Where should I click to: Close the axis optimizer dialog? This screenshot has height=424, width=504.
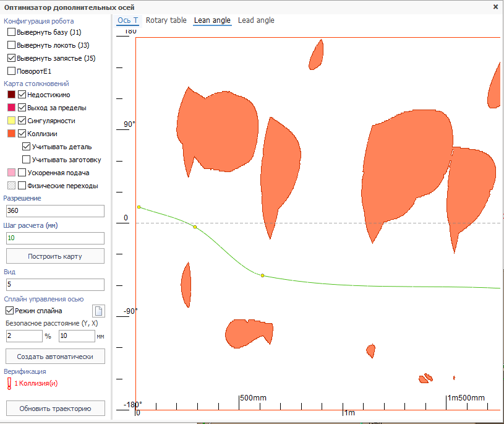point(495,6)
